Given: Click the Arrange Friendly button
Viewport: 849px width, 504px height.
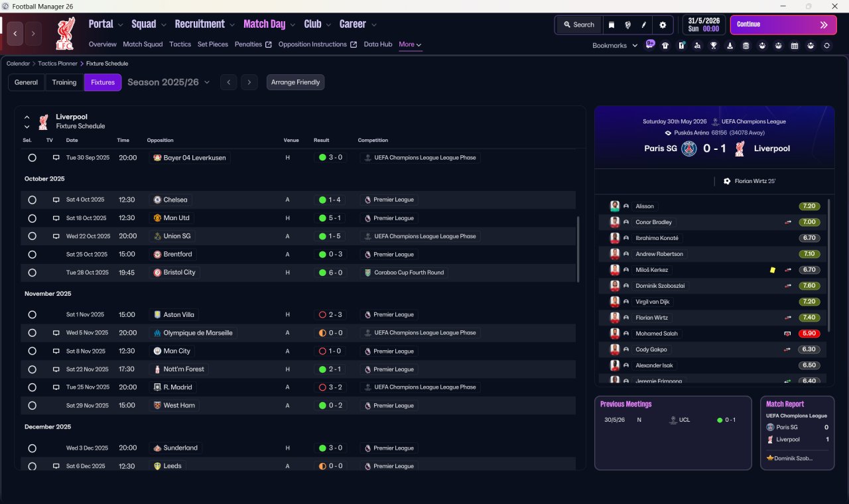Looking at the screenshot, I should coord(296,82).
